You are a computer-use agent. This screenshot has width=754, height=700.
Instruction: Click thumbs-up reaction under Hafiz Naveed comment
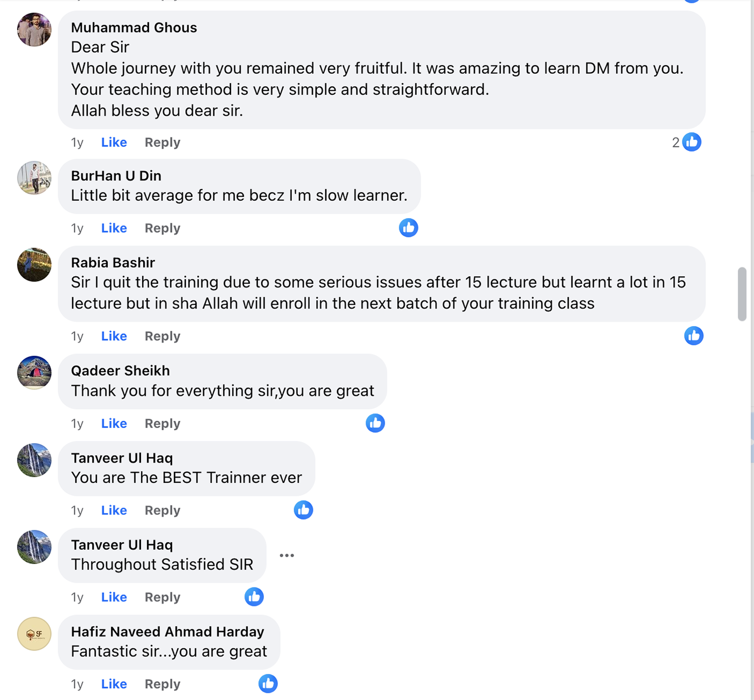268,684
